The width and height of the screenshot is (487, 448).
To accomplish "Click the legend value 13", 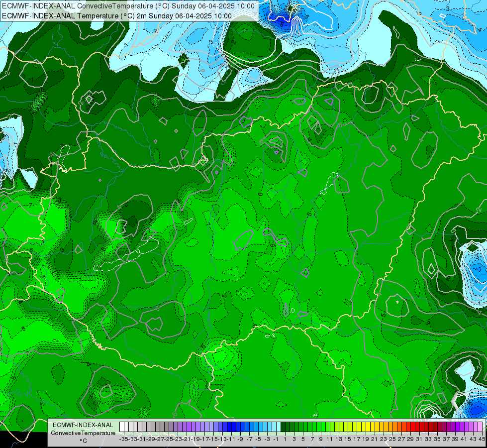I will point(339,439).
